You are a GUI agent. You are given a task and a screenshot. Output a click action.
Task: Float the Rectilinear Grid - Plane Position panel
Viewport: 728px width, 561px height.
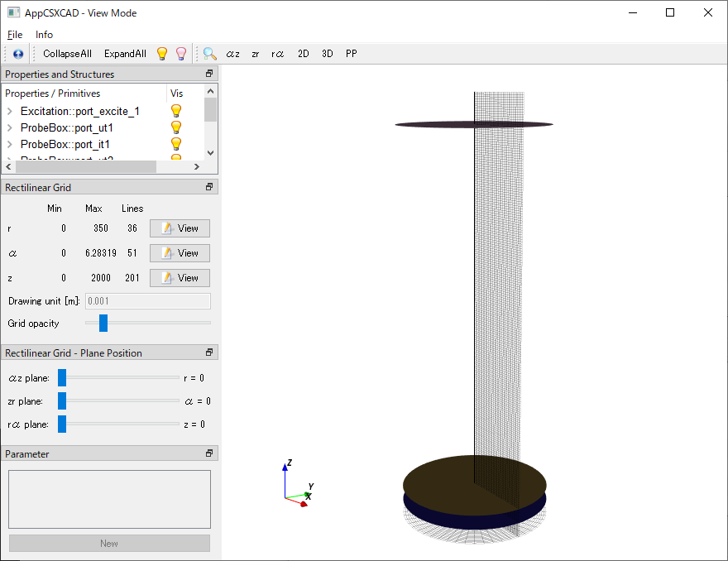[209, 352]
